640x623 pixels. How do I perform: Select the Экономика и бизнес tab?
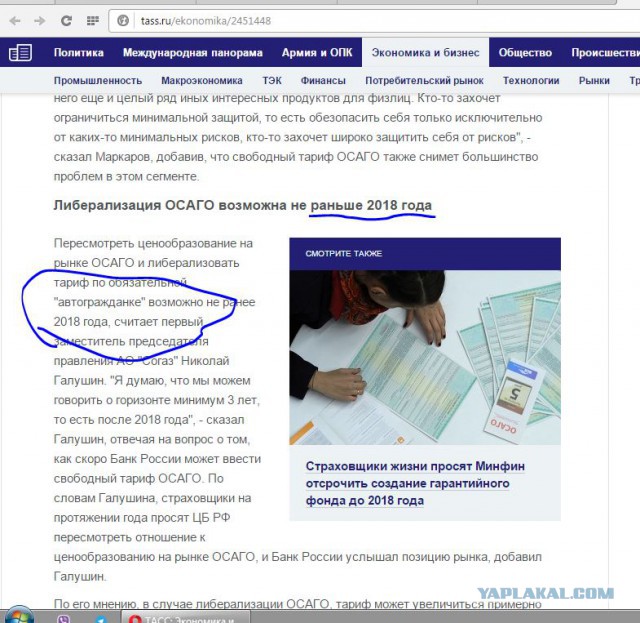425,53
